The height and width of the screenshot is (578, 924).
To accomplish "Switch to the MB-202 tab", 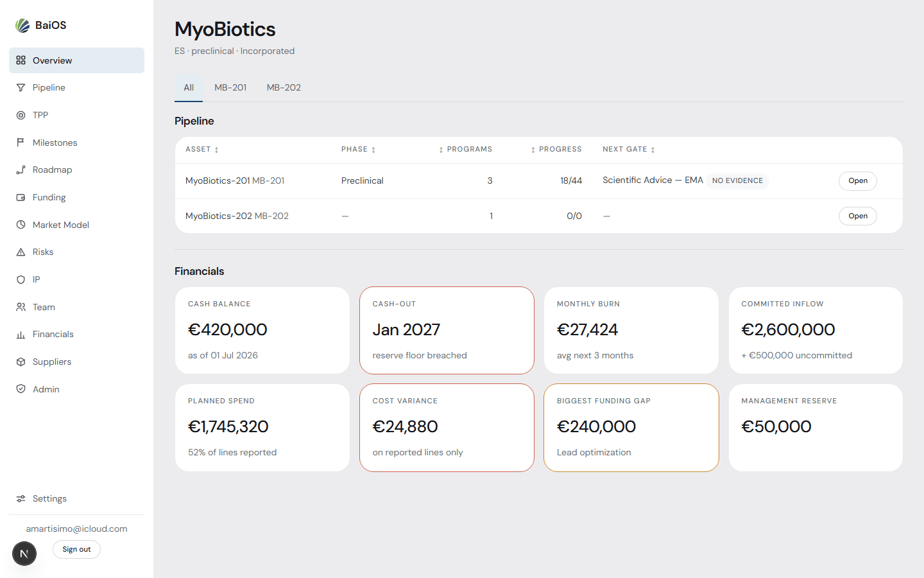I will [284, 88].
